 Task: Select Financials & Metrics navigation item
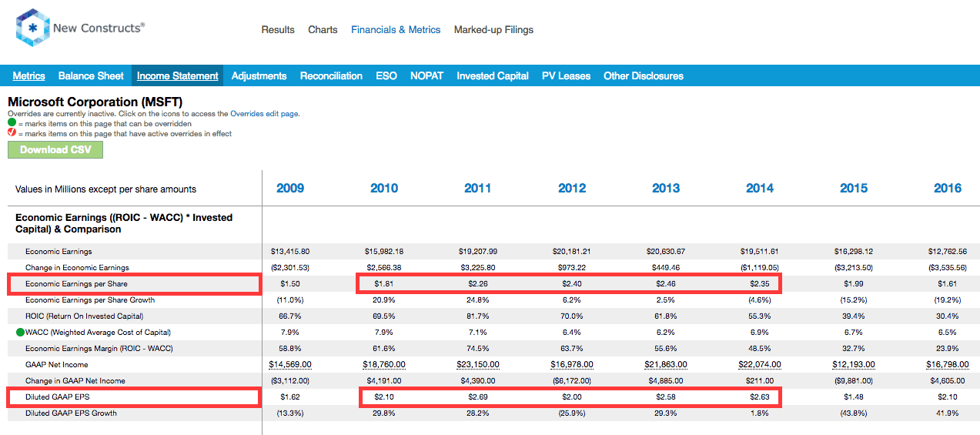396,29
